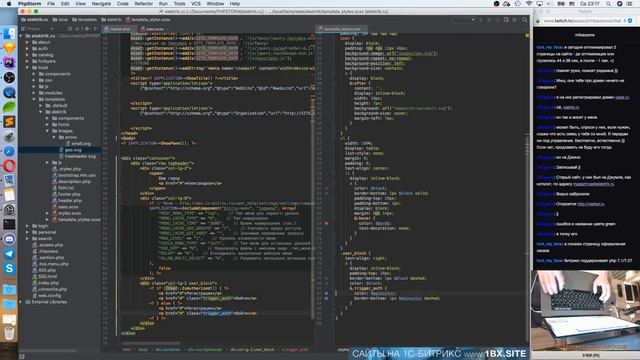The width and height of the screenshot is (640, 360).
Task: Click the left editor's horizontal scrollbar
Action: (151, 343)
